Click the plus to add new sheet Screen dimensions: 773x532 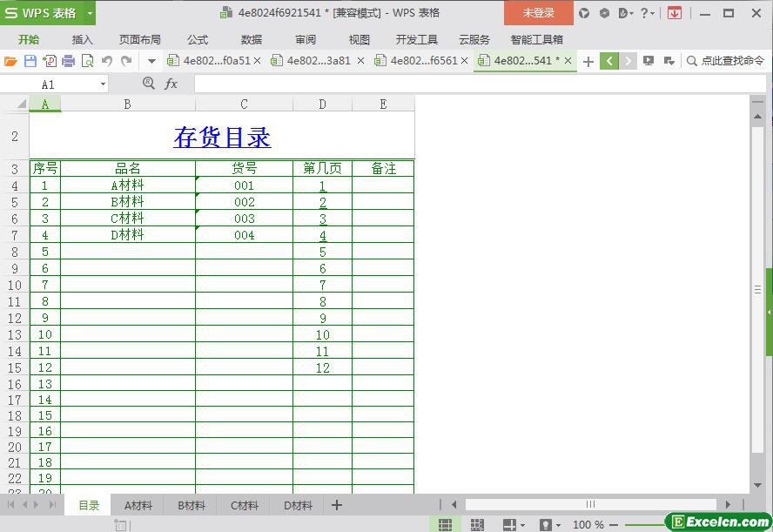[x=337, y=505]
